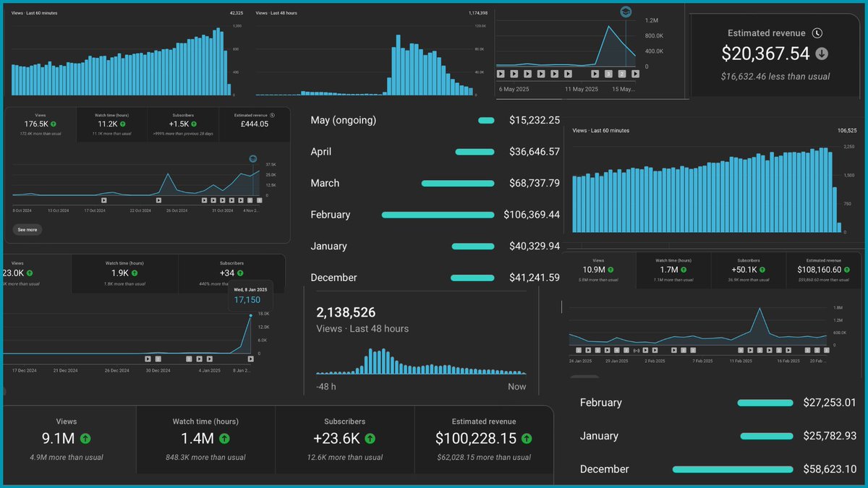
Task: Select the Subscribers +50.1K tab
Action: pyautogui.click(x=748, y=270)
